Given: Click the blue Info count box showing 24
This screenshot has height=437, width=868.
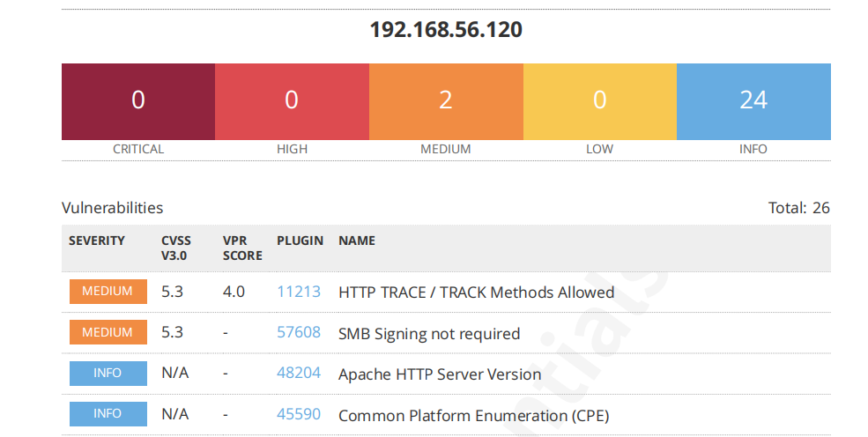Looking at the screenshot, I should click(x=753, y=101).
